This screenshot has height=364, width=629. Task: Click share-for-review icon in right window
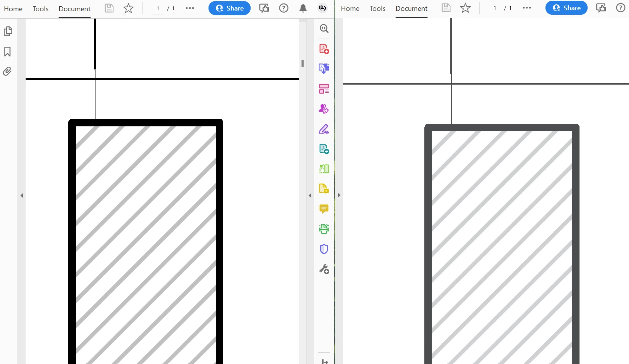(601, 8)
